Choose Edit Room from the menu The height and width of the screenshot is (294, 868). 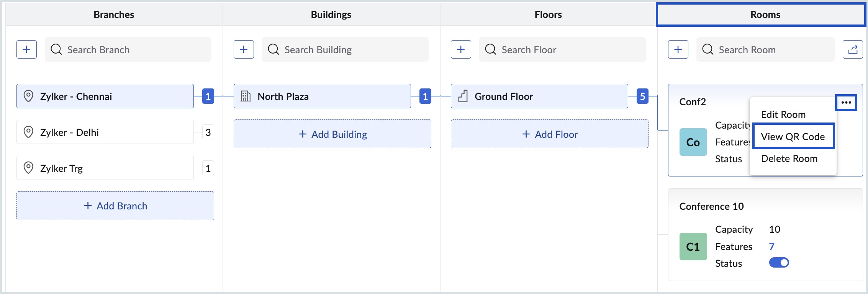click(x=783, y=114)
